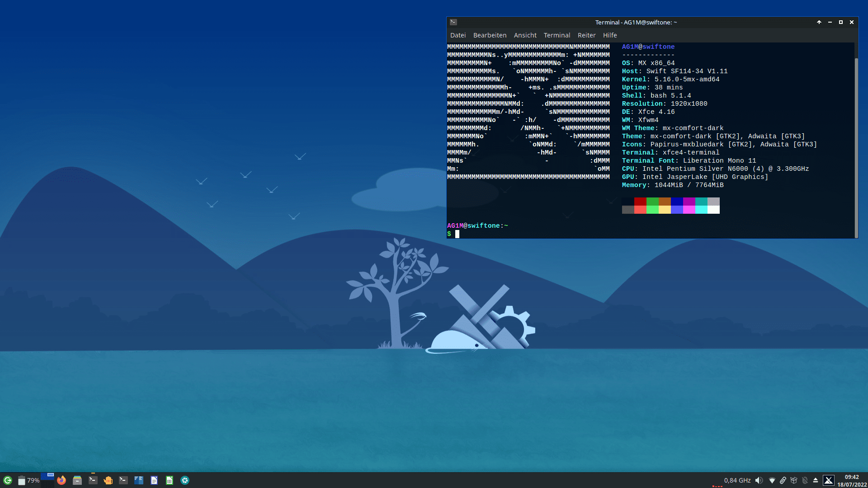Image resolution: width=868 pixels, height=488 pixels.
Task: Open the Hilfe menu
Action: pyautogui.click(x=609, y=35)
